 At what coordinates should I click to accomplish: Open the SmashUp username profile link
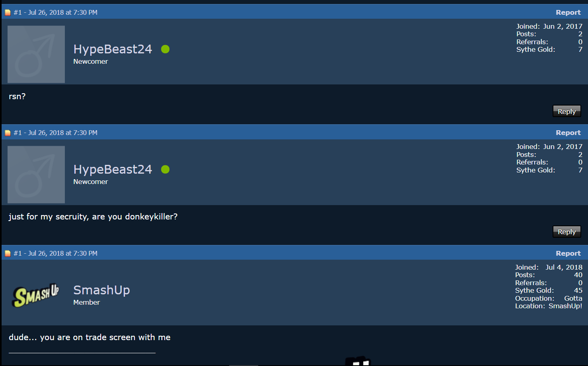coord(101,290)
